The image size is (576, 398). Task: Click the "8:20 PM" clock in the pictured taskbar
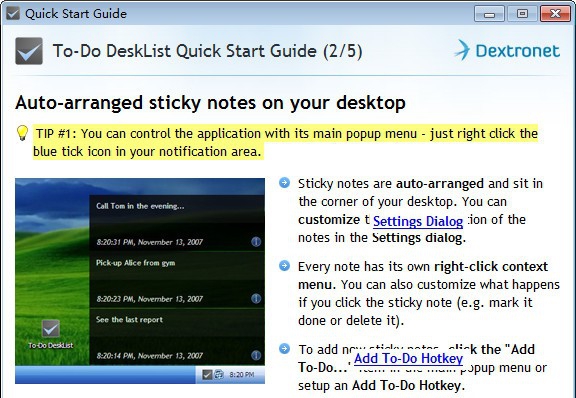pos(241,375)
